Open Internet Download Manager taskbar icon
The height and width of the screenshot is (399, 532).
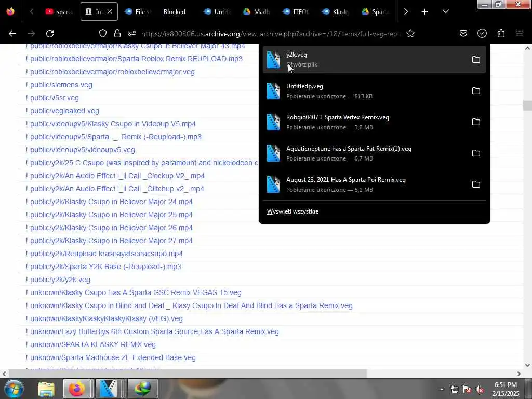[x=142, y=389]
